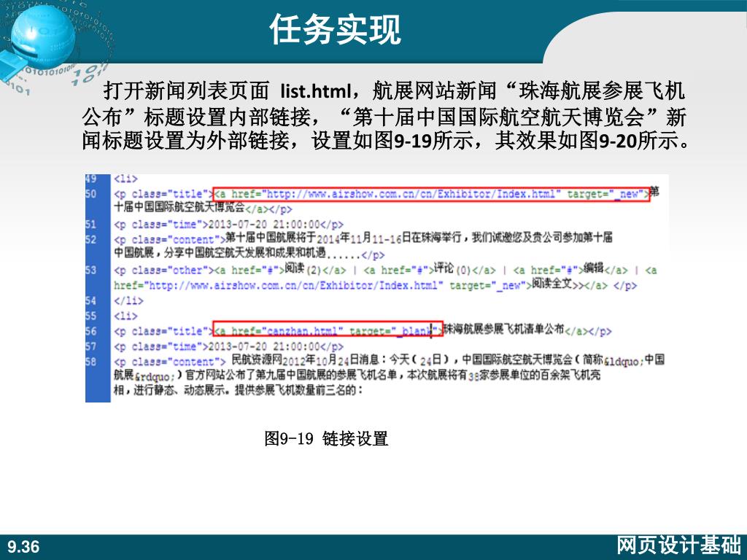Click line number 54 in the code gutter

click(91, 300)
